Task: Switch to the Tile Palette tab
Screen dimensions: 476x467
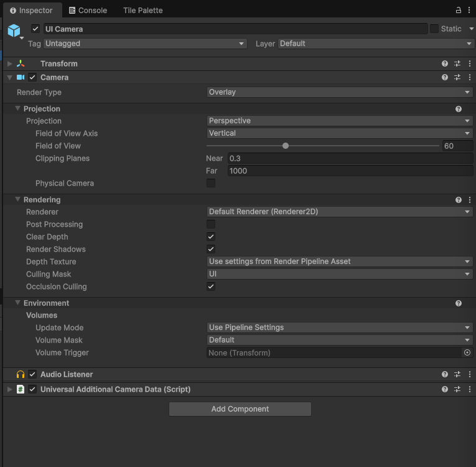Action: point(142,11)
